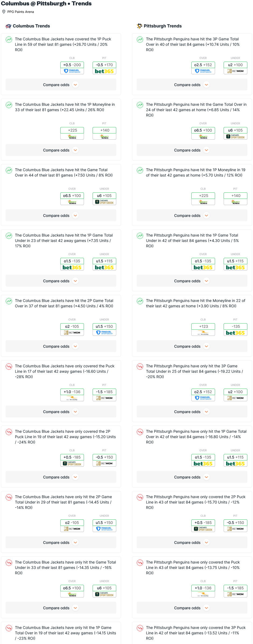
Task: Expand Compare odds under Pittsburgh home Moneyline trend
Action: coord(192,346)
